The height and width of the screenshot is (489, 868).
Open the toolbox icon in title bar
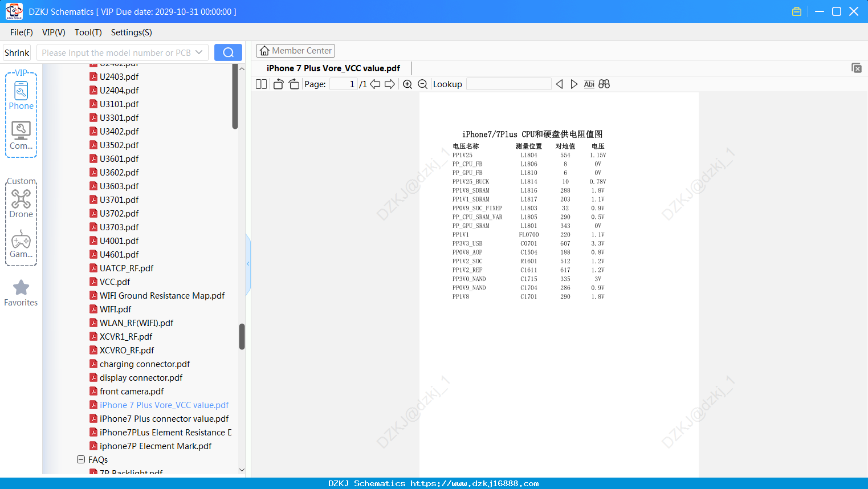click(x=797, y=11)
